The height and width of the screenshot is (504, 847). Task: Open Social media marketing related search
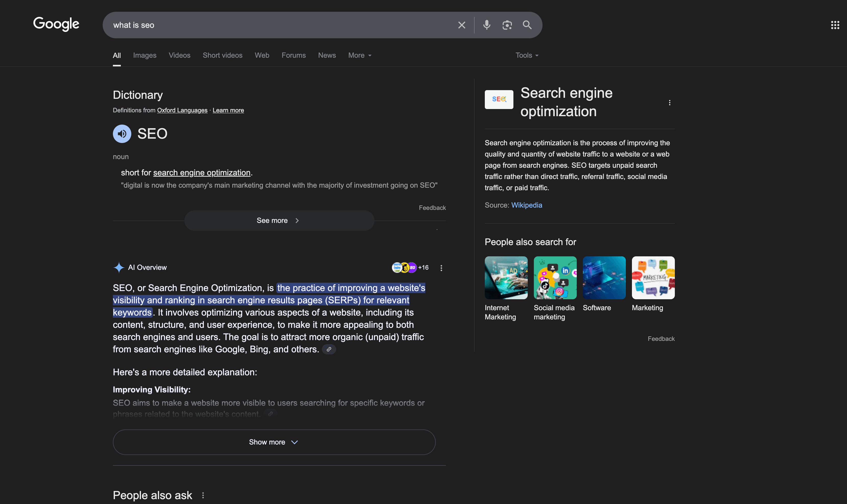tap(555, 289)
